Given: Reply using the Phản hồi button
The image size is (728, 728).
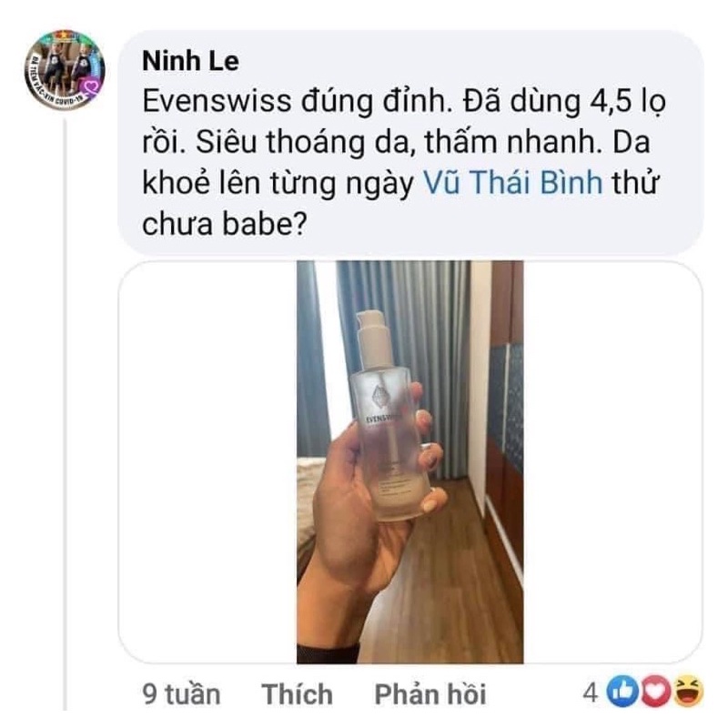Looking at the screenshot, I should (430, 694).
